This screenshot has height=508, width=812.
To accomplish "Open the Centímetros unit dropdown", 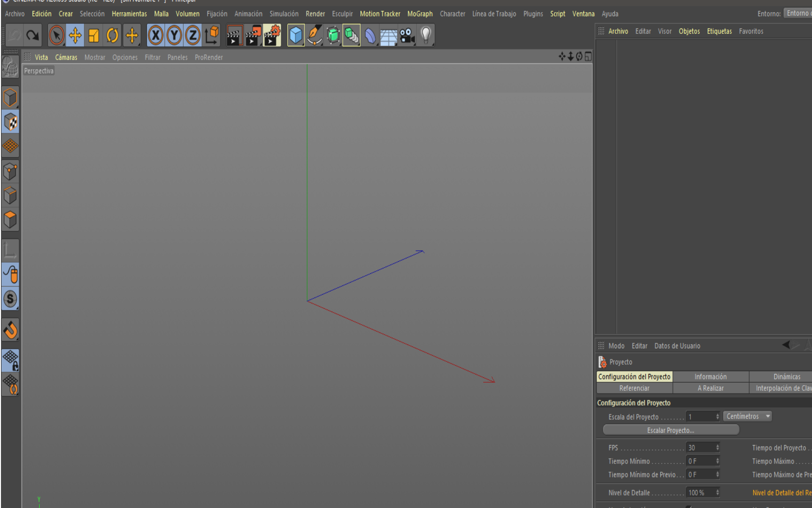I will (x=747, y=417).
